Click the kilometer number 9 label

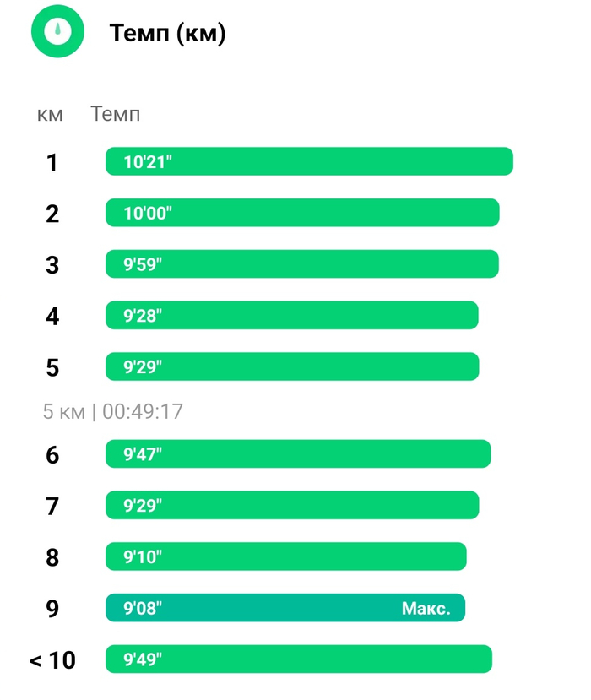click(52, 609)
